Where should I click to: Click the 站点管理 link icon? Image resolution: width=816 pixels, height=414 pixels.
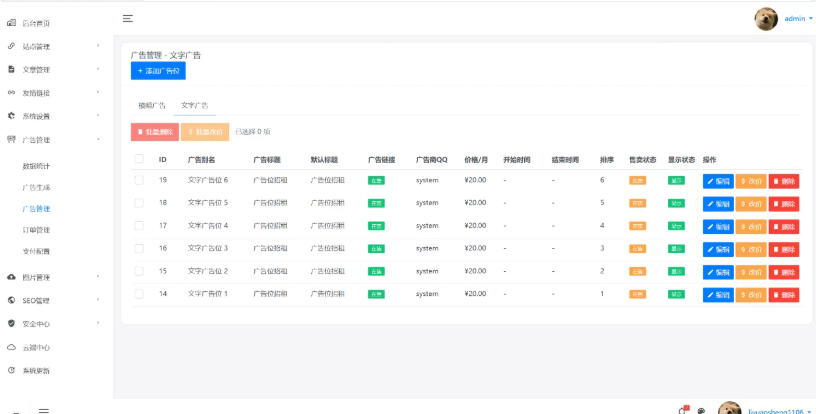click(x=11, y=46)
